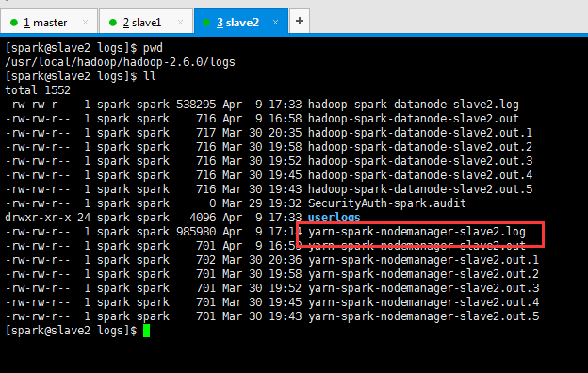Viewport: 588px width, 373px height.
Task: Click yarn-spark-nodemanager-slave2.out.5 filename
Action: [423, 316]
